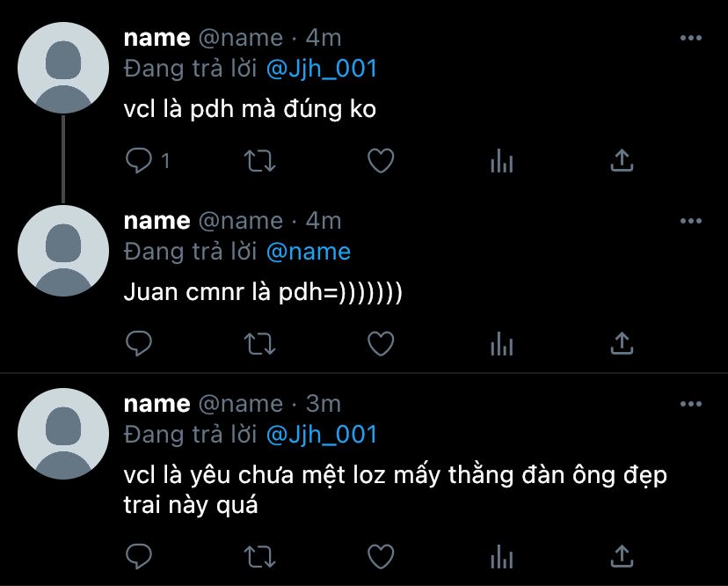Share the 'Juan cmnr là pdh' tweet
This screenshot has width=728, height=586.
click(622, 344)
